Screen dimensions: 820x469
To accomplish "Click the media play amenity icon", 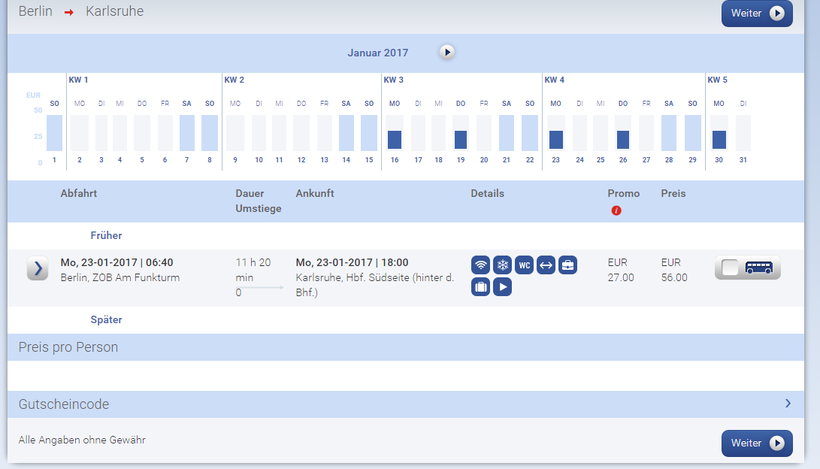I will pyautogui.click(x=503, y=287).
